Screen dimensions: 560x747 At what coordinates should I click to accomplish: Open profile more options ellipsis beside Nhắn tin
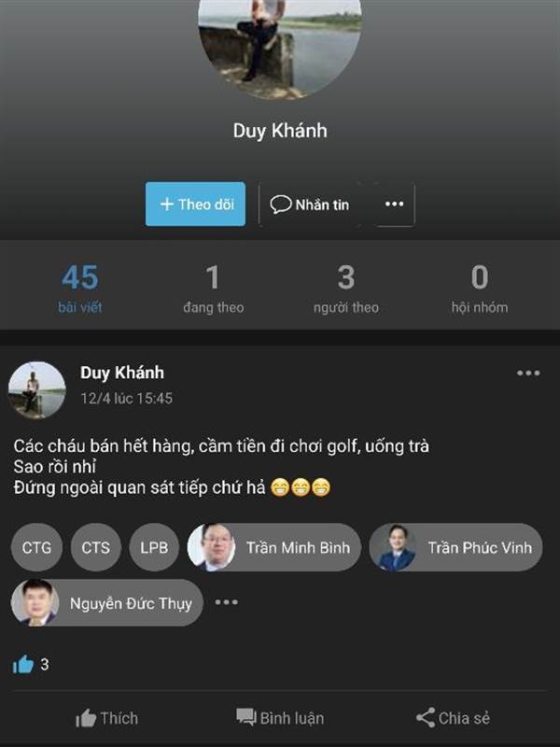pyautogui.click(x=394, y=204)
